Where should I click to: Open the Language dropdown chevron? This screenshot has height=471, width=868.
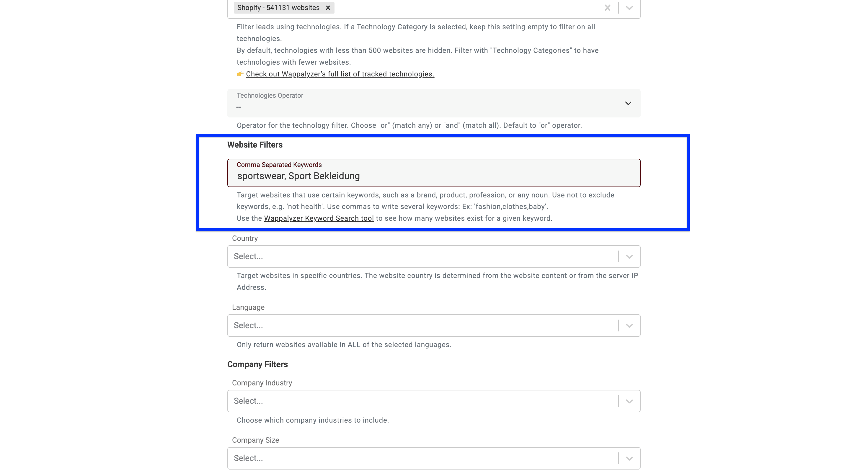coord(629,325)
